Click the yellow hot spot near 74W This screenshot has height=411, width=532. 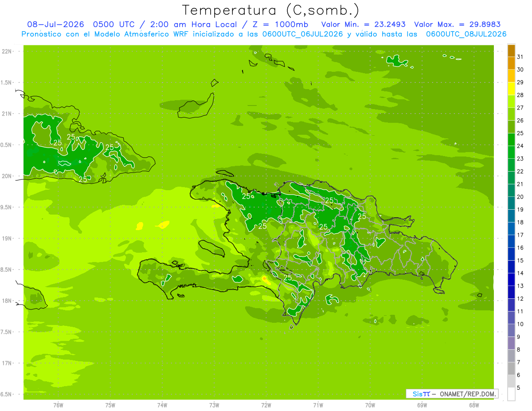click(x=164, y=224)
